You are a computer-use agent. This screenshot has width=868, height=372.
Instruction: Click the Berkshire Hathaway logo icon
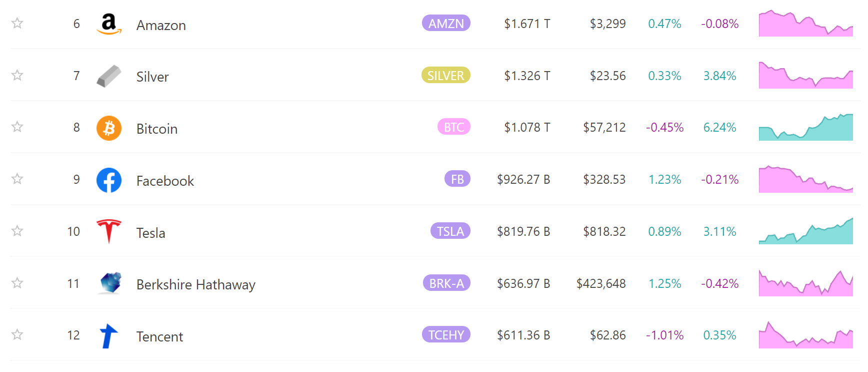pos(110,283)
